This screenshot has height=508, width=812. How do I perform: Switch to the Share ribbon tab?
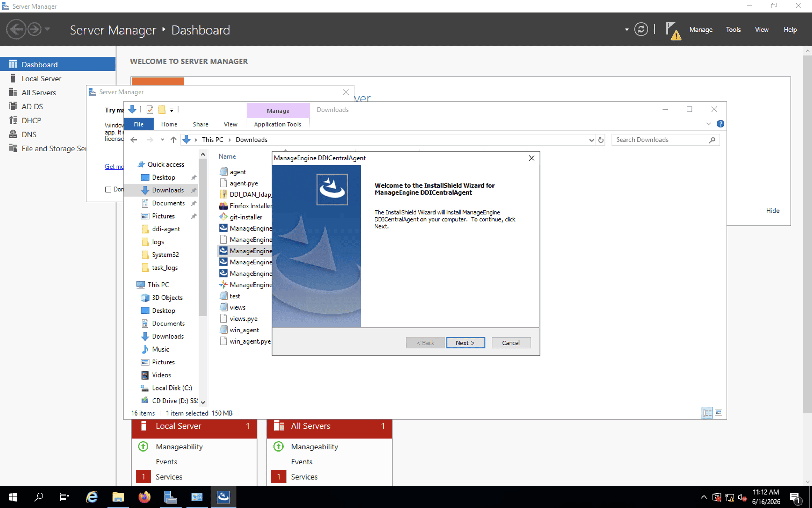[x=201, y=124]
